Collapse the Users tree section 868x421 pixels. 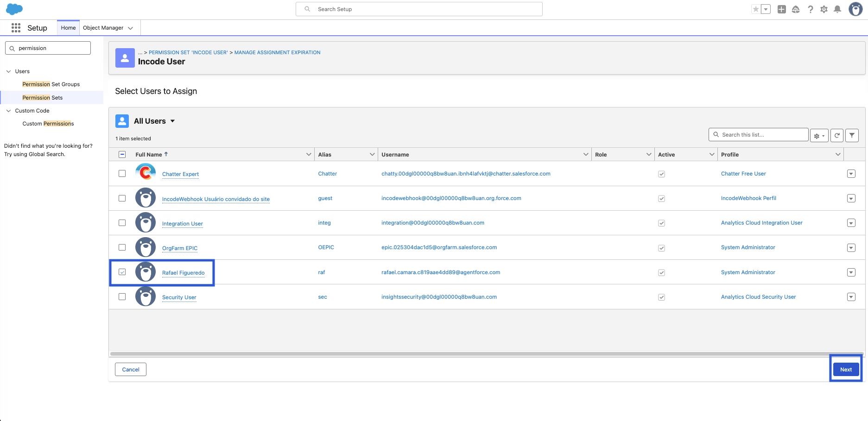pos(8,71)
